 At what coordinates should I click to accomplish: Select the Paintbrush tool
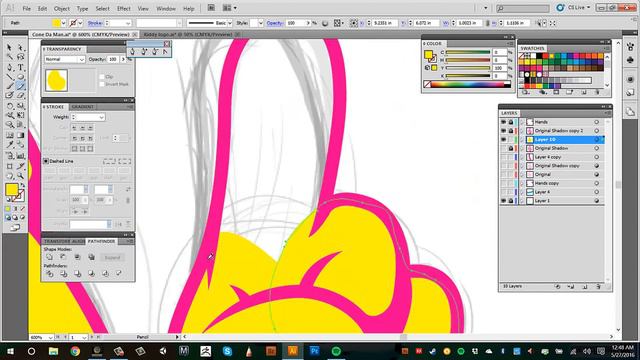[x=9, y=86]
